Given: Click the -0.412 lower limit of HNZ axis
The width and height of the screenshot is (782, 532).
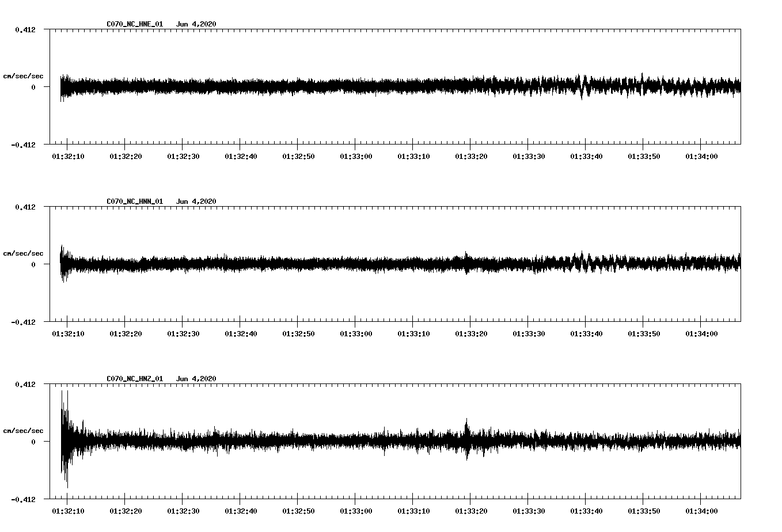Looking at the screenshot, I should (x=23, y=499).
